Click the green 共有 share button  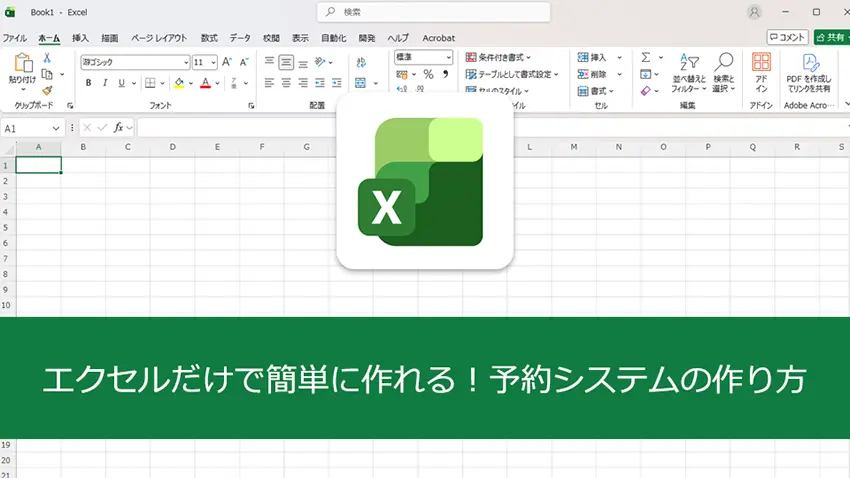click(832, 37)
